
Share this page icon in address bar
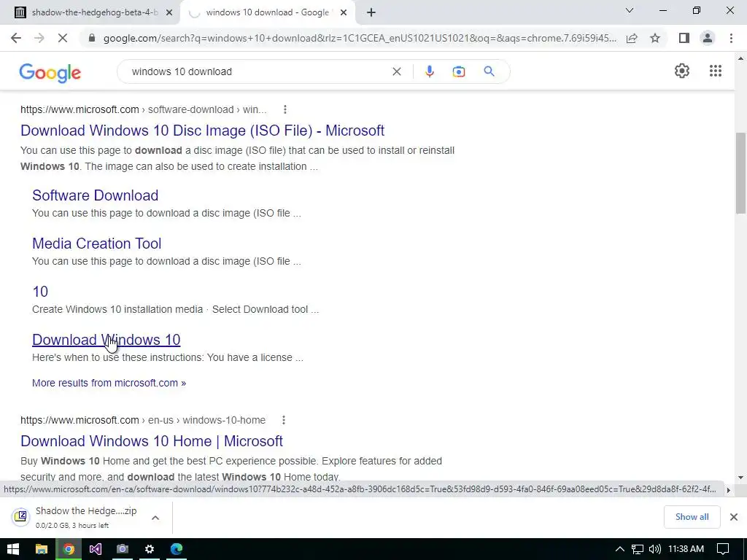[x=632, y=38]
